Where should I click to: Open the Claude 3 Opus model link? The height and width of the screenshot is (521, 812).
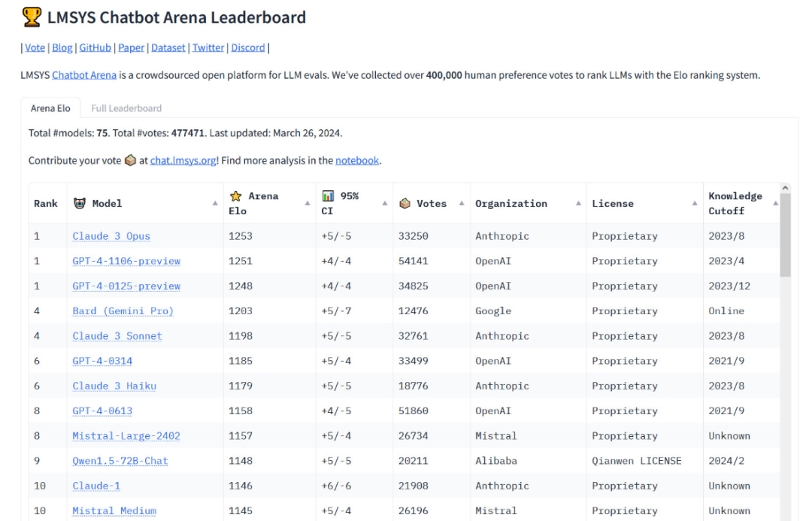point(111,236)
